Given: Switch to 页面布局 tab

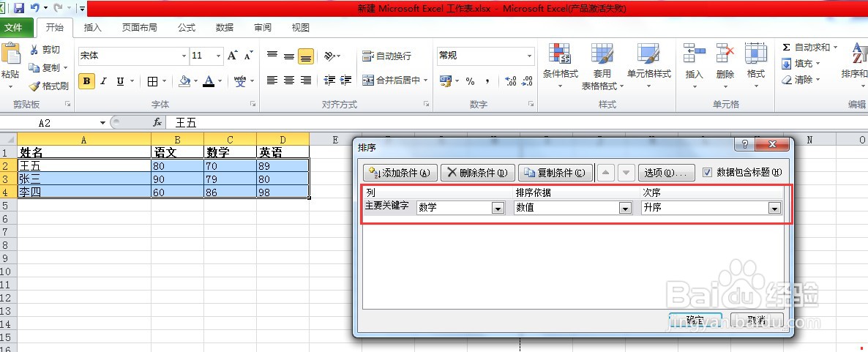Looking at the screenshot, I should pyautogui.click(x=140, y=28).
